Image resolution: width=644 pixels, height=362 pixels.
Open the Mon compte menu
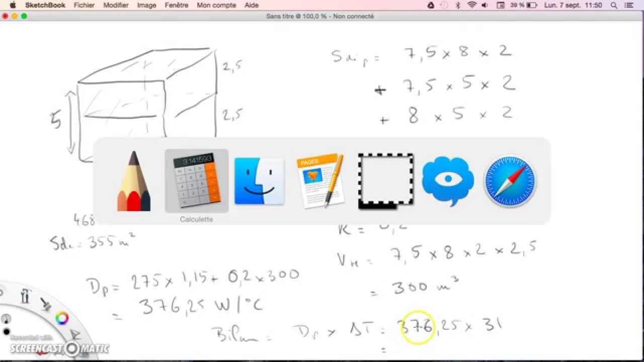[x=216, y=5]
